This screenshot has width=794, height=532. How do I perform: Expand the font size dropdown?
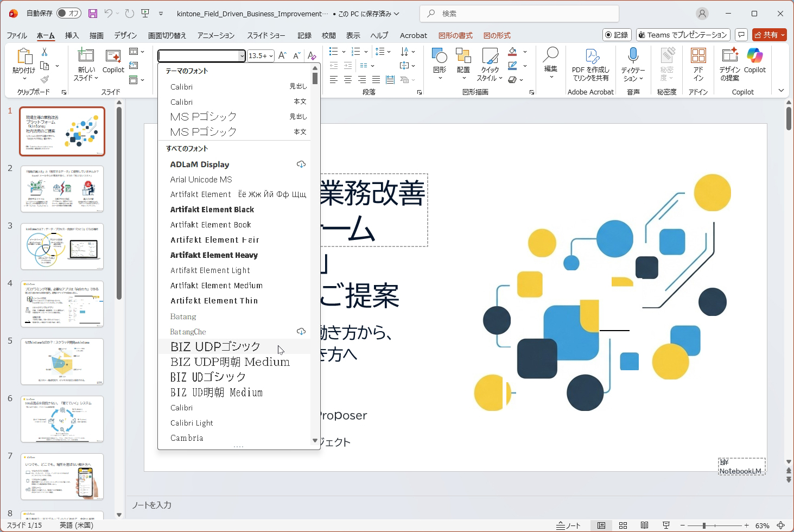tap(271, 56)
